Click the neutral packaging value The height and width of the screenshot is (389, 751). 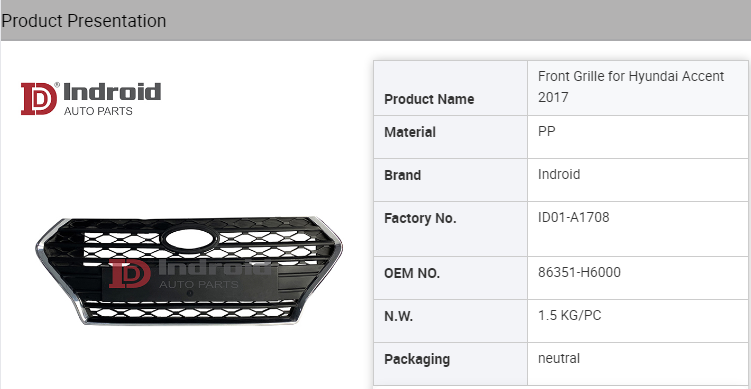coord(559,358)
